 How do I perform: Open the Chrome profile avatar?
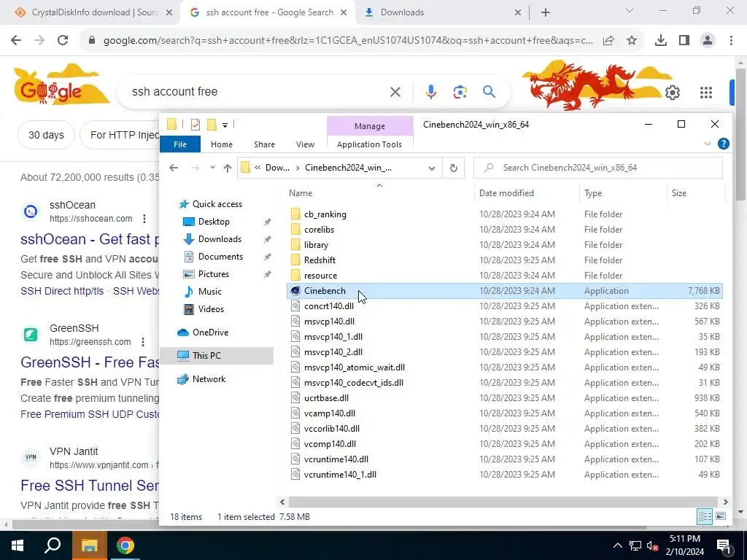click(708, 41)
